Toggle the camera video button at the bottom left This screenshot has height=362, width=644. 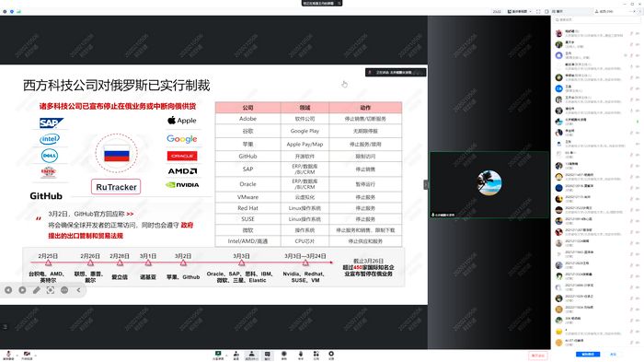(27, 355)
